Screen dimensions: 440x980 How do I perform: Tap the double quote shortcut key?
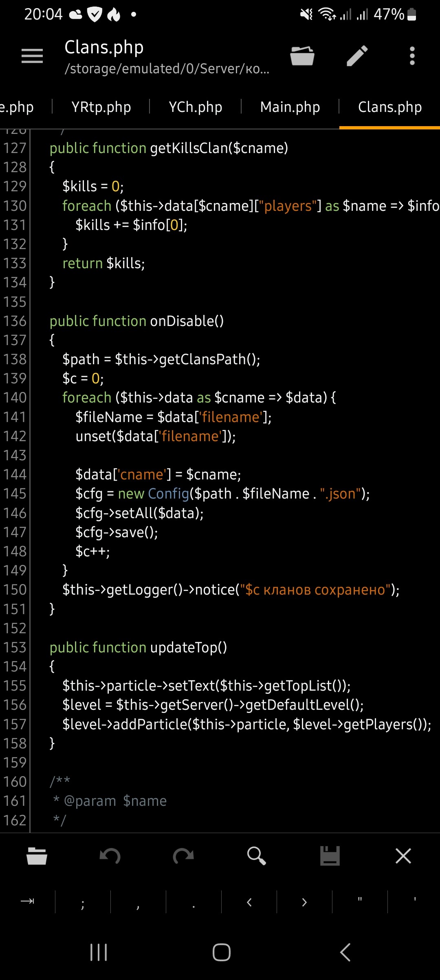[360, 901]
